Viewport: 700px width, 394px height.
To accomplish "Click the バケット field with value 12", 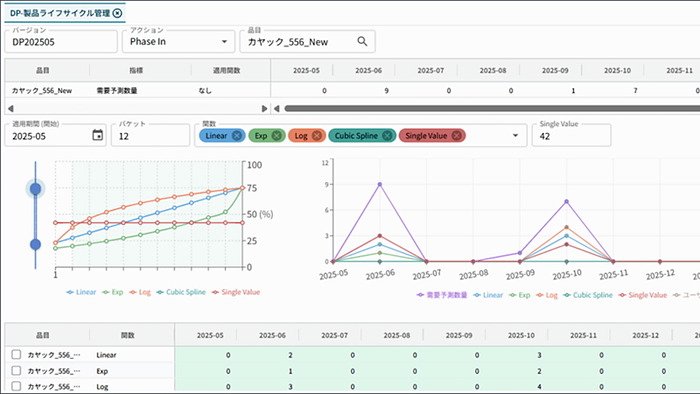I will [150, 135].
